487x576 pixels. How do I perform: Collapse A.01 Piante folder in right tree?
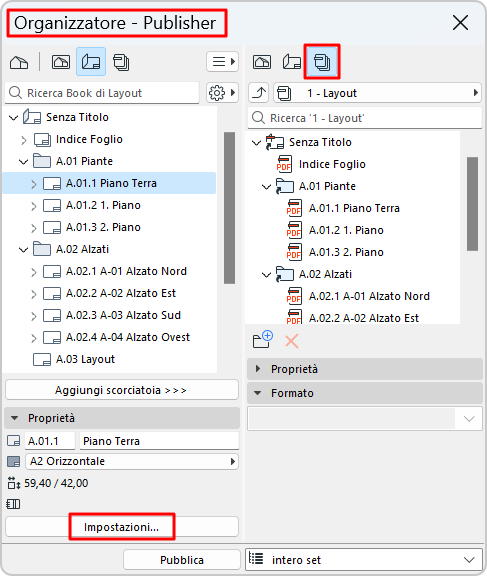(266, 187)
